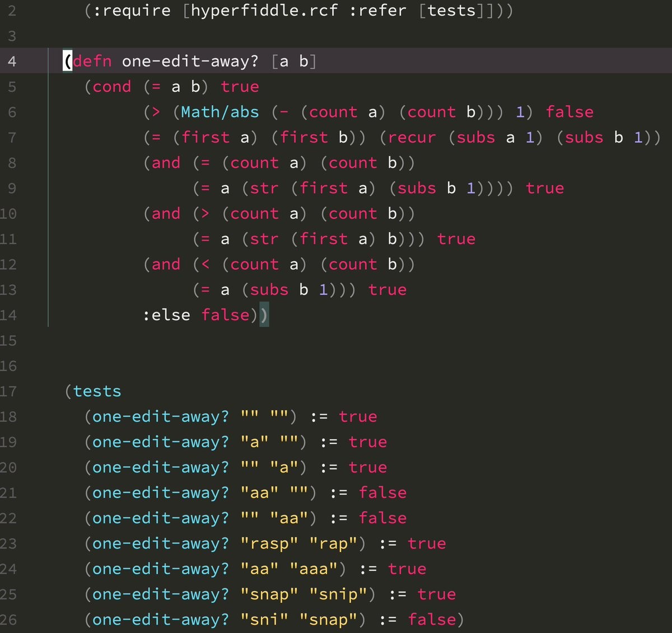Click the [a b] parameter vector

[x=294, y=61]
